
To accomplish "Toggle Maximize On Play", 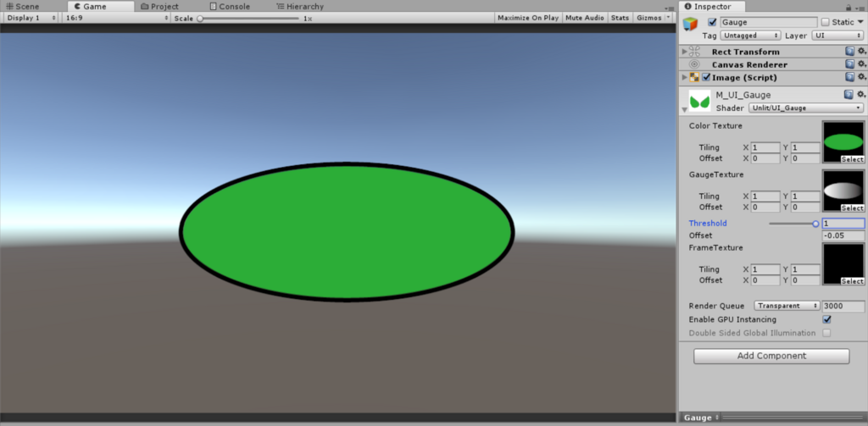I will tap(527, 18).
